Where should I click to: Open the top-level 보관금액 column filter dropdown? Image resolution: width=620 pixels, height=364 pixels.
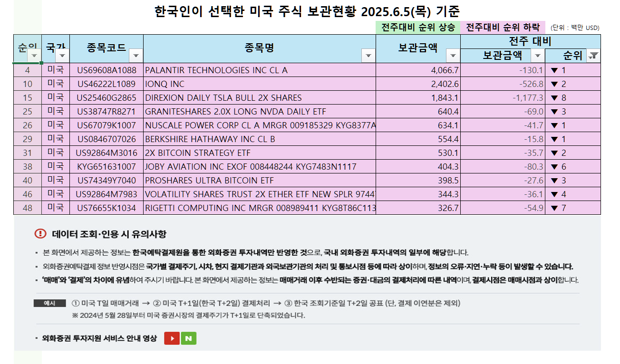tap(453, 56)
